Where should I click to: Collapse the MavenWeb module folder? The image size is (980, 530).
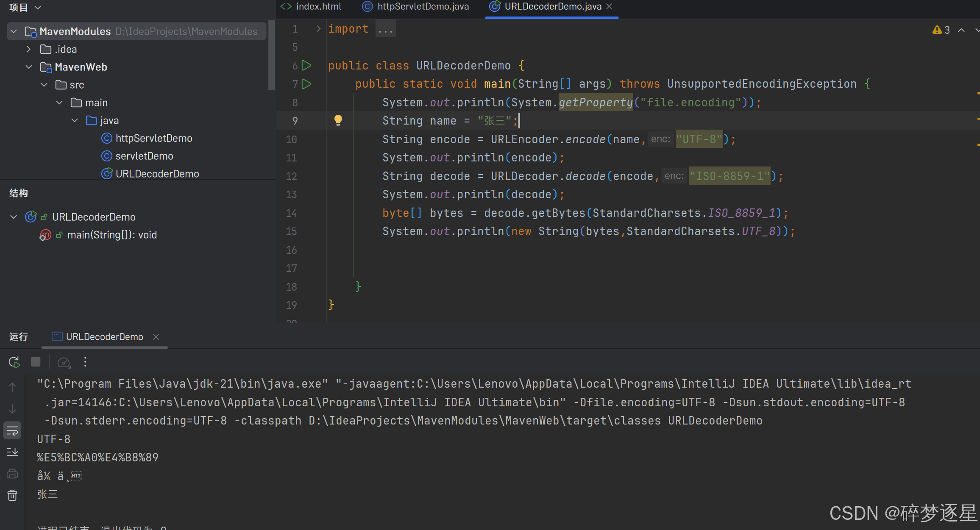(x=29, y=67)
